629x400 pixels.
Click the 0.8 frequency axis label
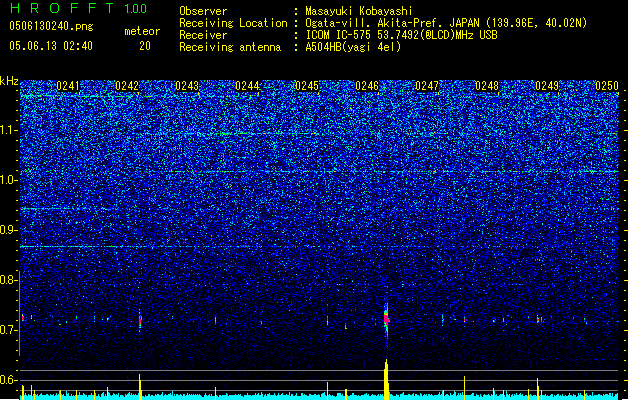coord(9,280)
